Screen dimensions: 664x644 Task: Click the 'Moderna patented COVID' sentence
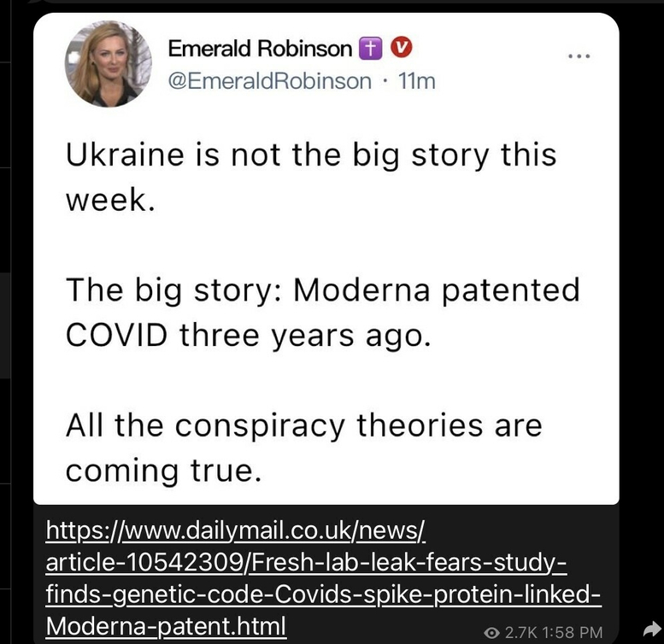323,313
